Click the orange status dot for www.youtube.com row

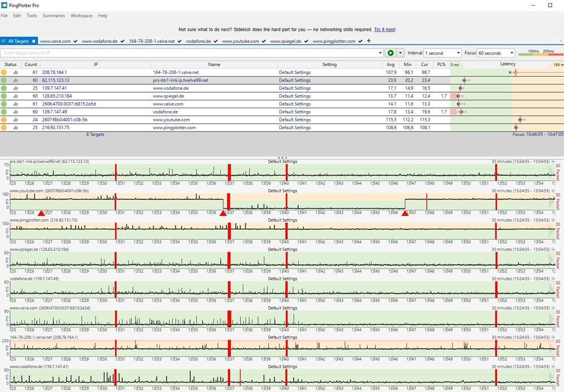tap(3, 120)
